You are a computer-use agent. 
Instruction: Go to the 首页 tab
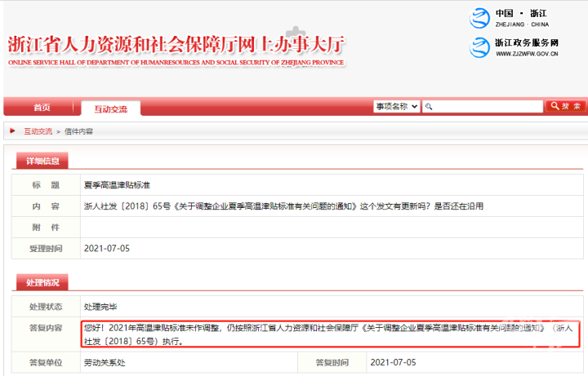tap(41, 108)
